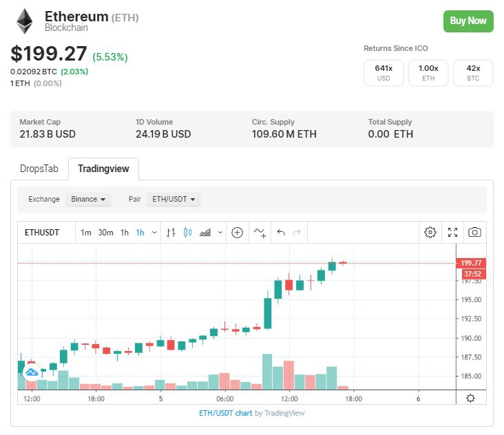The image size is (504, 435).
Task: Open the 'by TradingView' link
Action: [280, 413]
